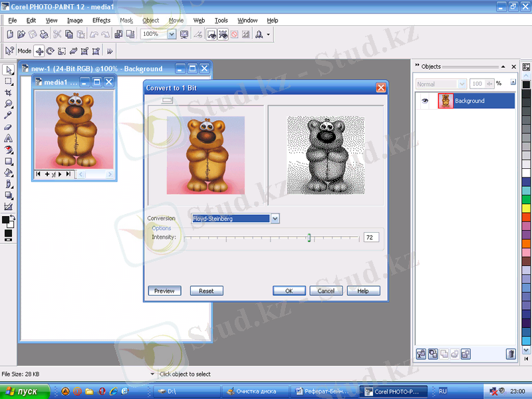This screenshot has height=399, width=532.
Task: Click the Intensity slider handle
Action: pyautogui.click(x=309, y=237)
